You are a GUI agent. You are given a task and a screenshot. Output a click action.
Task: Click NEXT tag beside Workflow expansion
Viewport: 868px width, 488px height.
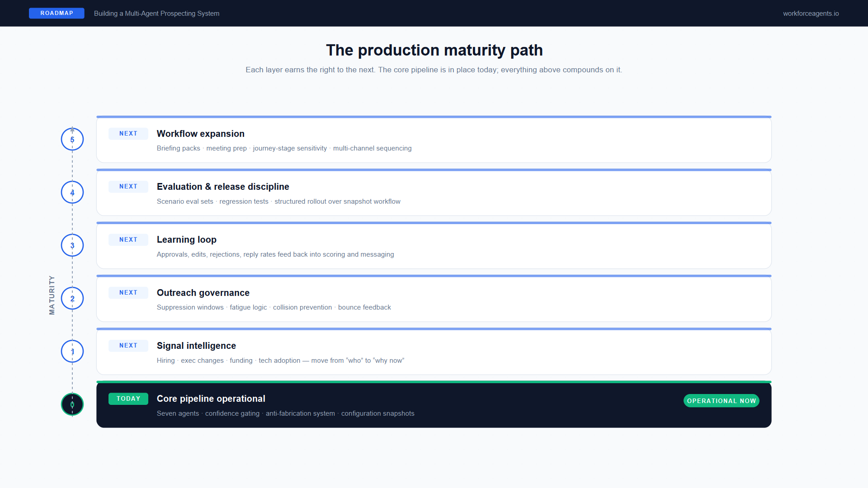coord(128,134)
